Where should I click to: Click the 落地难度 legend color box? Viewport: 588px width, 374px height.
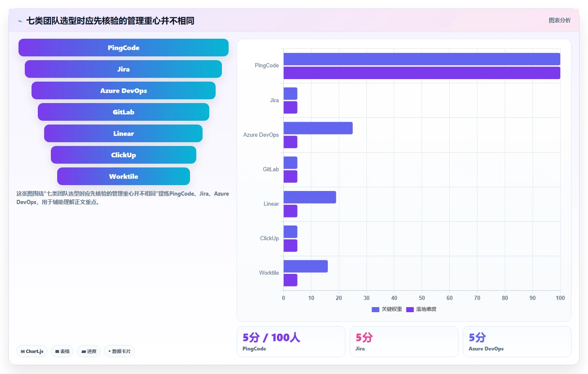coord(410,310)
